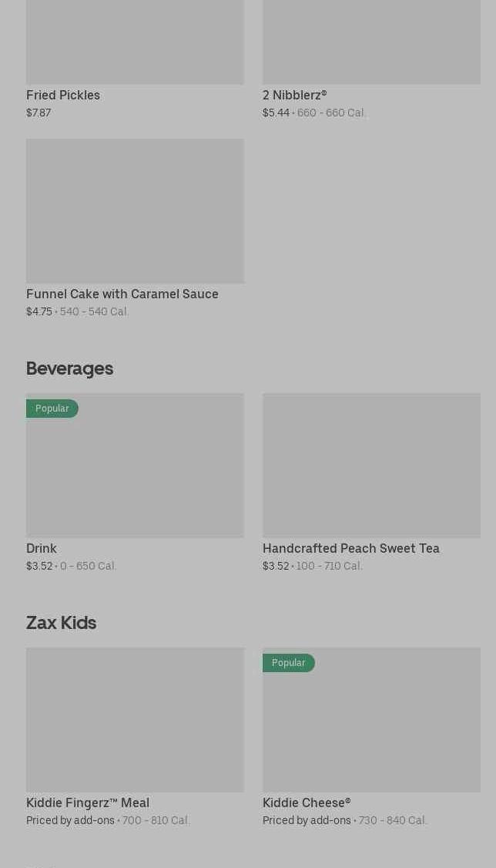The height and width of the screenshot is (868, 496).
Task: Select the Kiddie Fingerz Meal title
Action: (88, 803)
